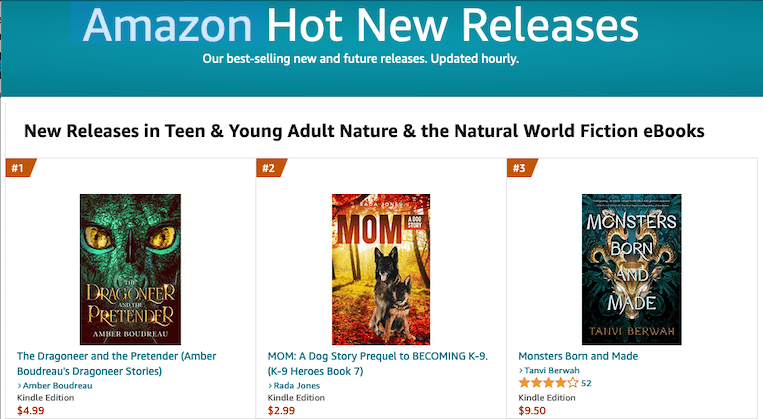763x419 pixels.
Task: Click the #2 rank badge
Action: (x=270, y=168)
